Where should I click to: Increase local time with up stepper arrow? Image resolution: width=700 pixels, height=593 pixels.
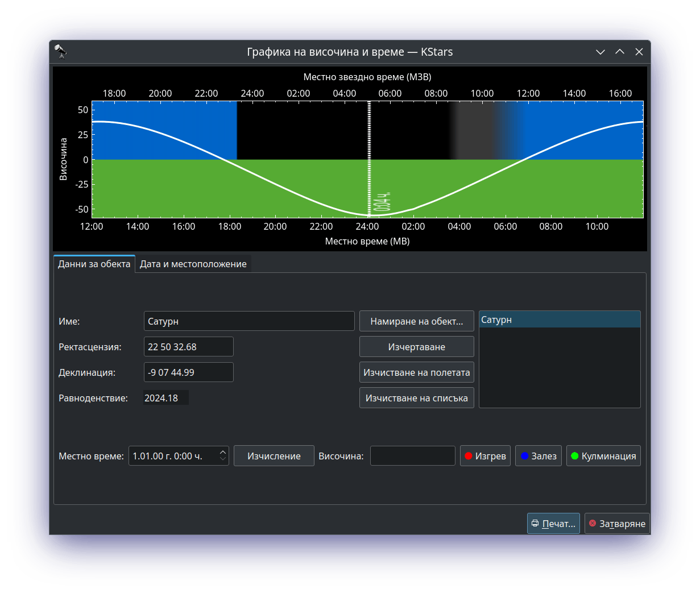pos(223,453)
